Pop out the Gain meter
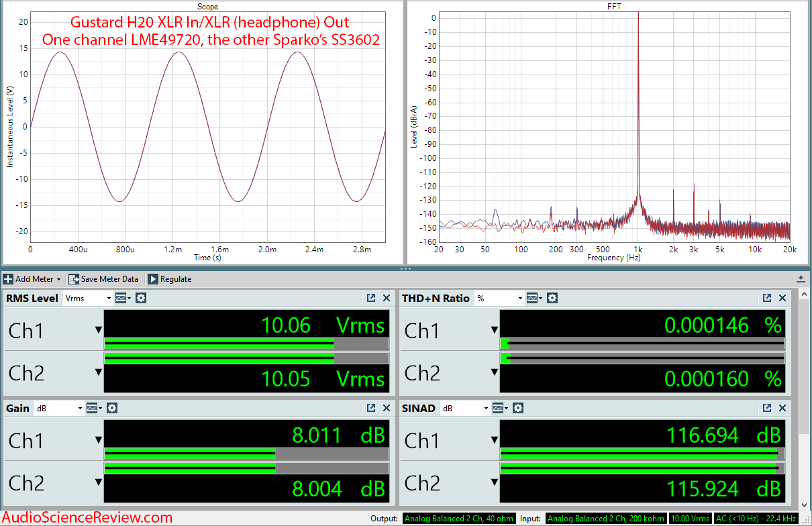Viewport: 812px width, 526px height. click(x=370, y=408)
